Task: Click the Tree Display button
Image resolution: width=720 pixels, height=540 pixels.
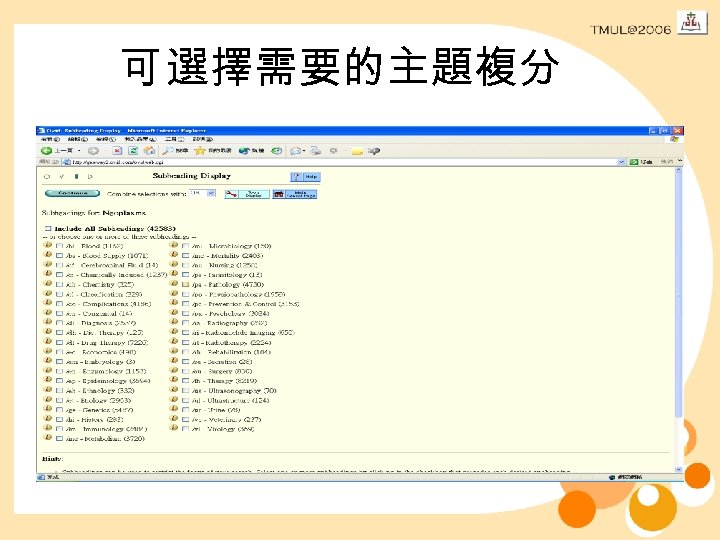Action: [247, 194]
